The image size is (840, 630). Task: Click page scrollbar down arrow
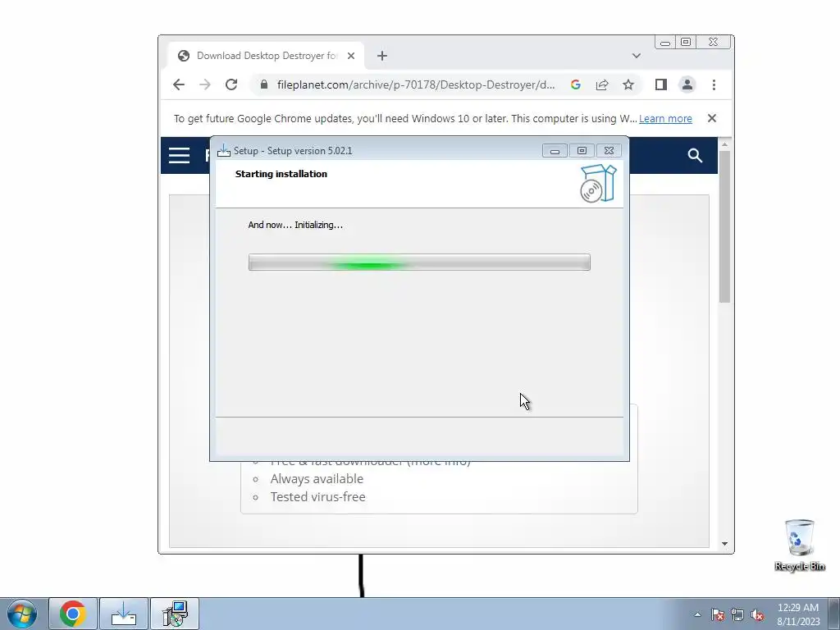[x=724, y=544]
